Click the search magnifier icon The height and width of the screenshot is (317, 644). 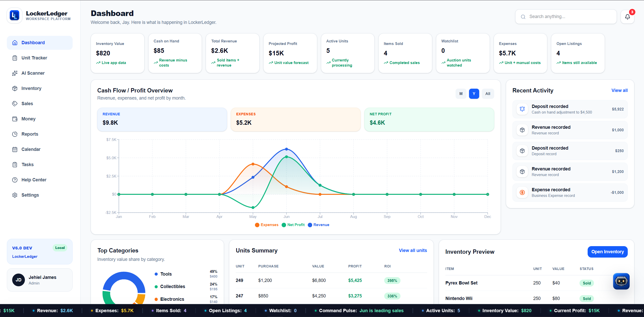pyautogui.click(x=523, y=17)
